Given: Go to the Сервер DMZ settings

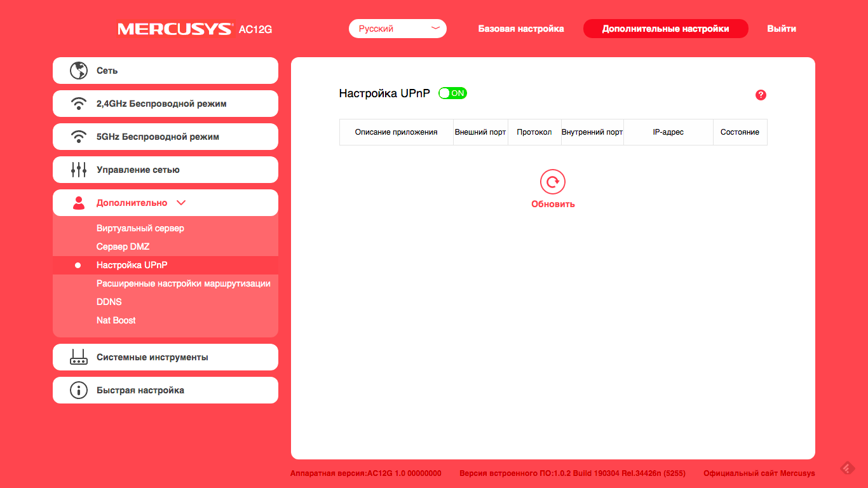Looking at the screenshot, I should click(123, 247).
